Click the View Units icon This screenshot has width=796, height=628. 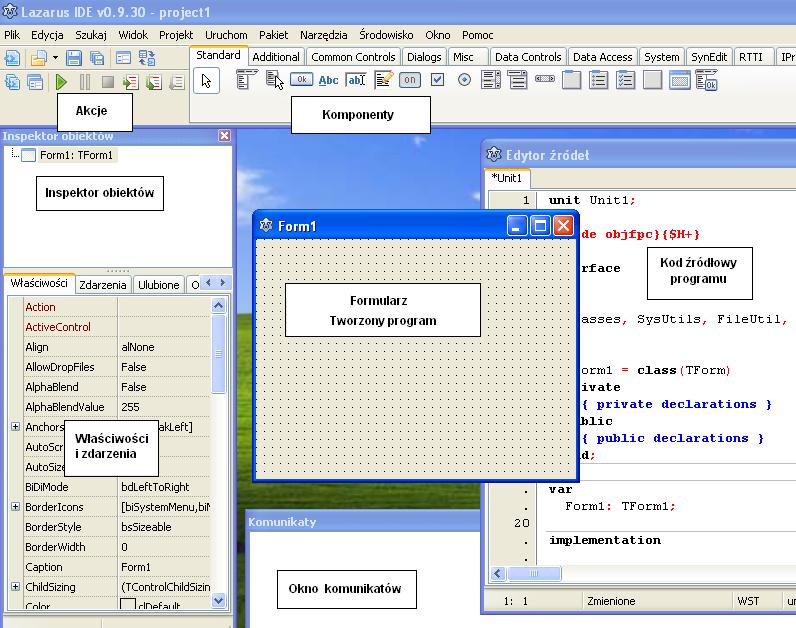click(12, 82)
